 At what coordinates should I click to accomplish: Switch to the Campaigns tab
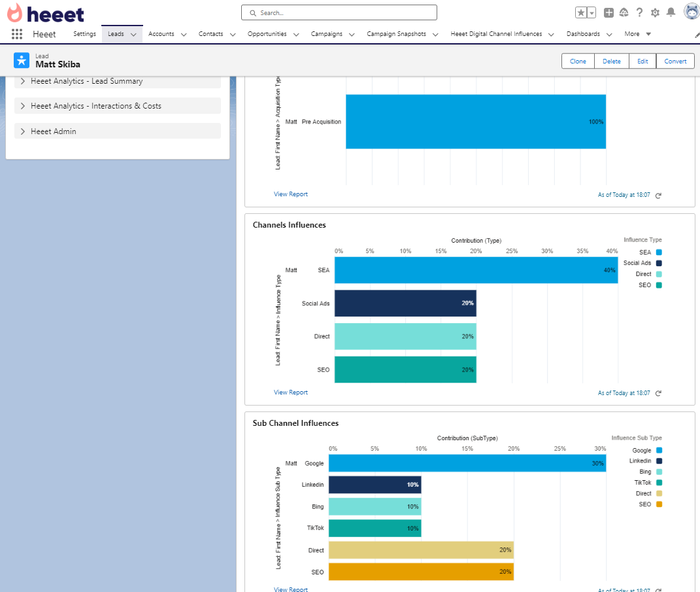(327, 33)
